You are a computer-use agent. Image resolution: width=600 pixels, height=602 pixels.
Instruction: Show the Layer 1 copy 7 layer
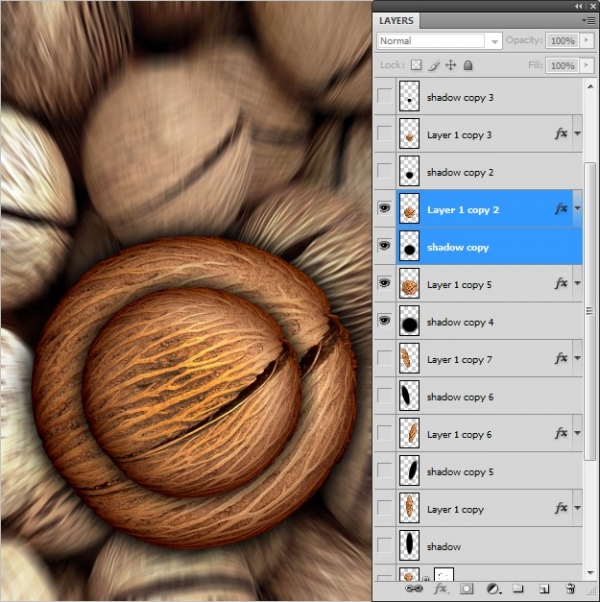click(385, 358)
